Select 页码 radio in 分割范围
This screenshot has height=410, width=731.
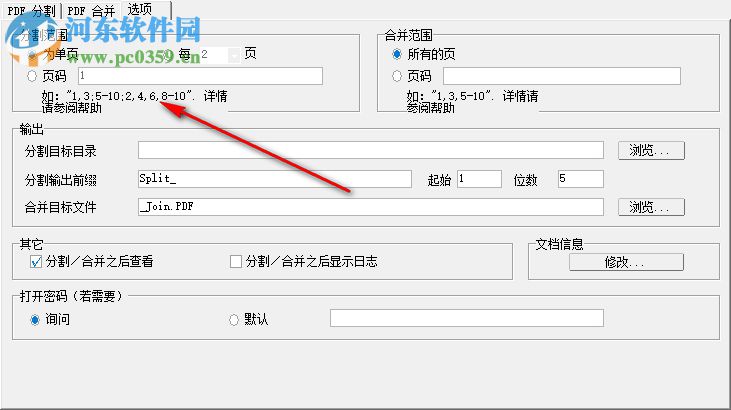point(32,76)
